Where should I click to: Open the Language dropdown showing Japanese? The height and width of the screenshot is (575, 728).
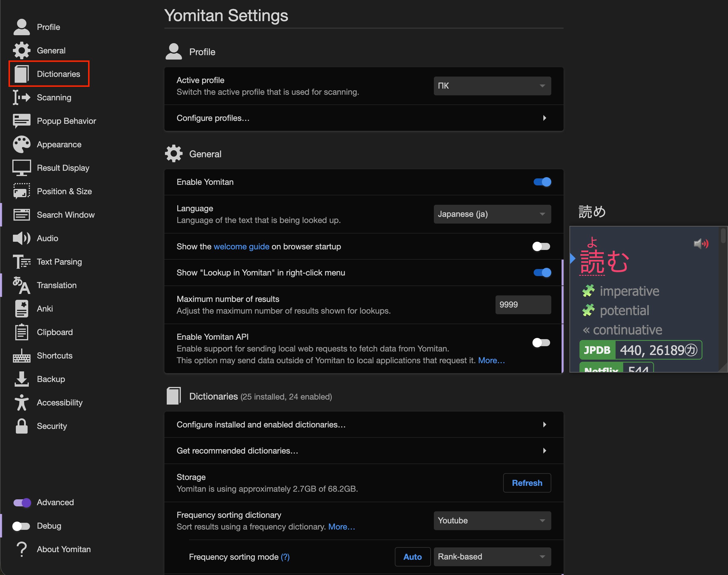492,214
